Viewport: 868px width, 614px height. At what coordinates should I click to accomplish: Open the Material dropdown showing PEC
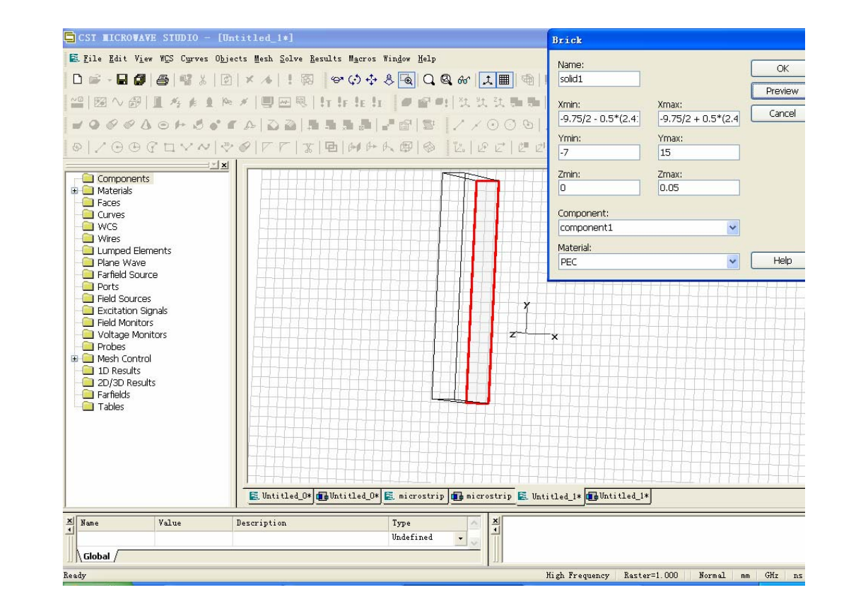[732, 262]
